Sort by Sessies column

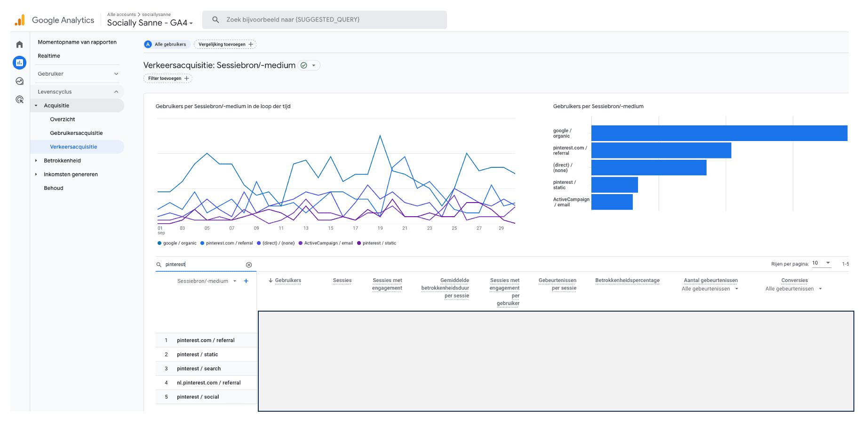(342, 281)
